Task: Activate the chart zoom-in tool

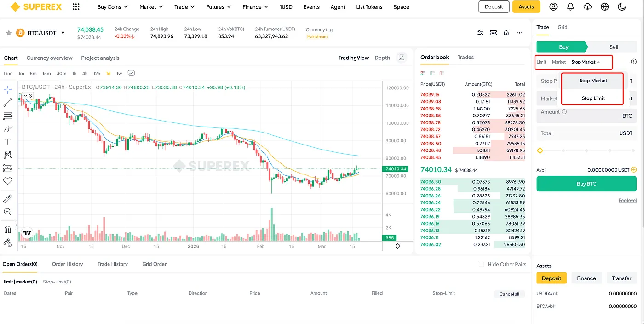Action: (7, 212)
